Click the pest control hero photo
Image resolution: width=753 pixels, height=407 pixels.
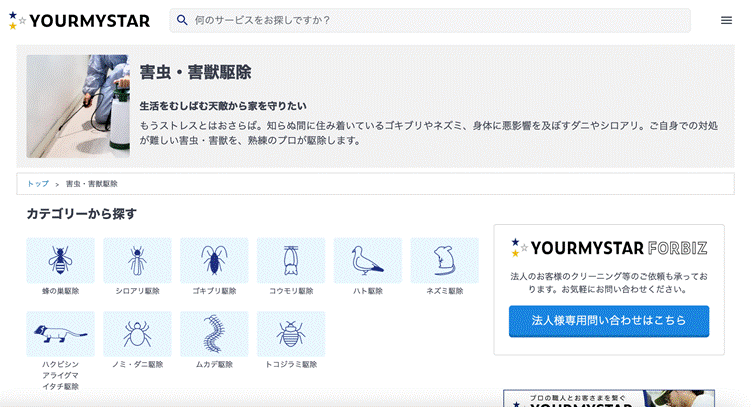pos(78,105)
